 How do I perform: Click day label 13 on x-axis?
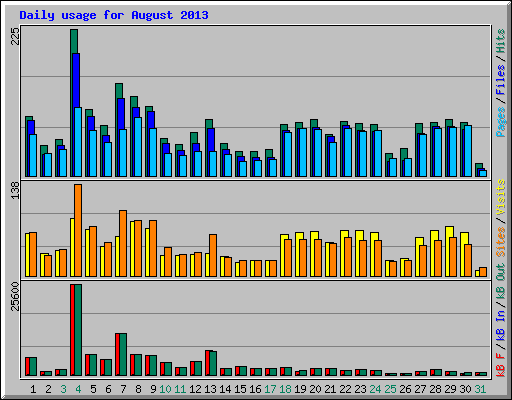click(x=210, y=389)
